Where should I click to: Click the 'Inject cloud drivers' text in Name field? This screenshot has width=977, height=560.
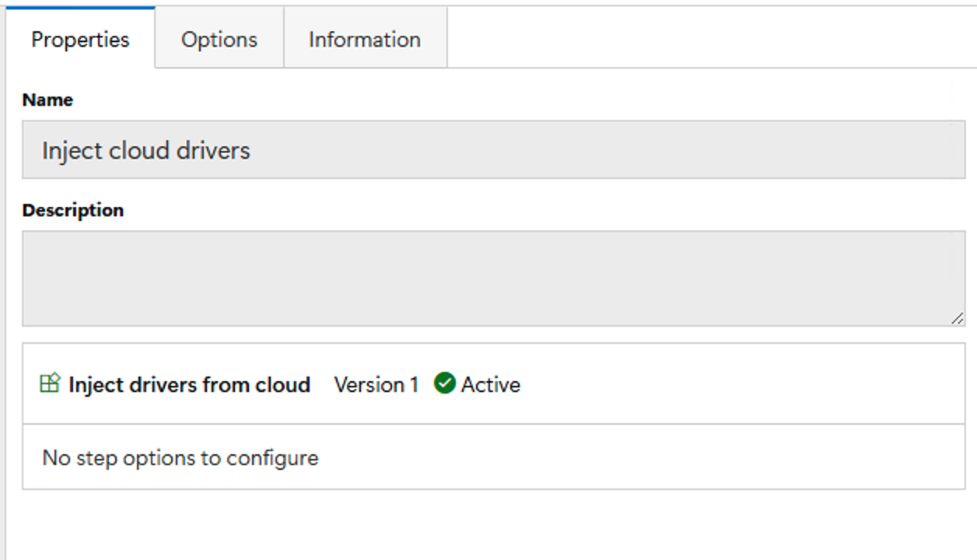[146, 150]
